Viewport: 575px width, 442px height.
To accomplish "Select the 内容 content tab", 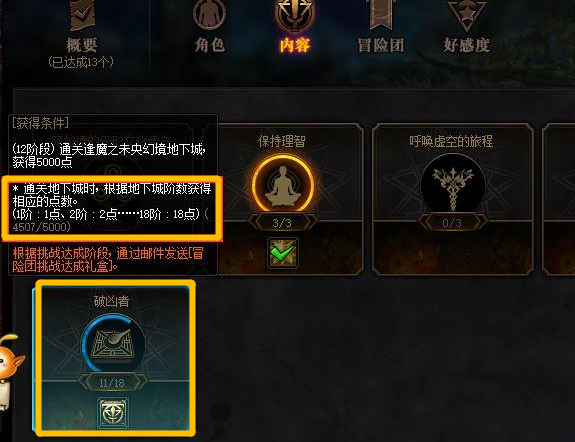I will [x=295, y=45].
